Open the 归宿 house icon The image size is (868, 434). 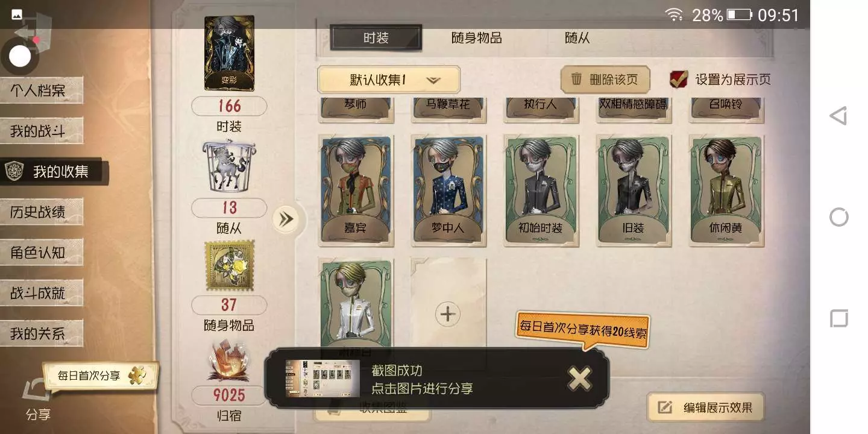(228, 362)
